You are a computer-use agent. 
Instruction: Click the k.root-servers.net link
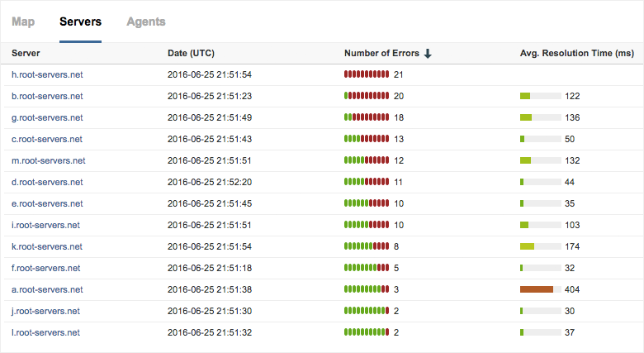click(47, 246)
